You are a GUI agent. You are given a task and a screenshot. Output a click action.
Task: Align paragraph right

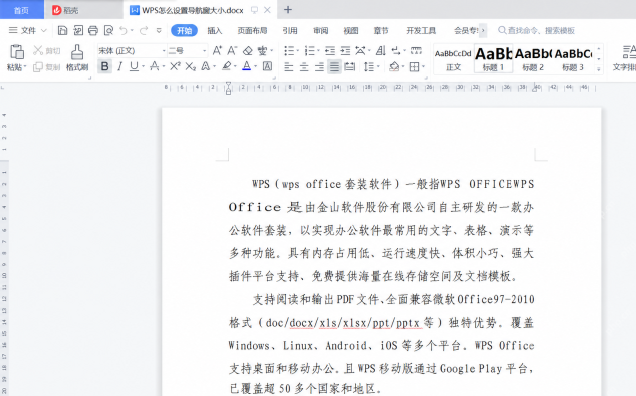pos(319,66)
